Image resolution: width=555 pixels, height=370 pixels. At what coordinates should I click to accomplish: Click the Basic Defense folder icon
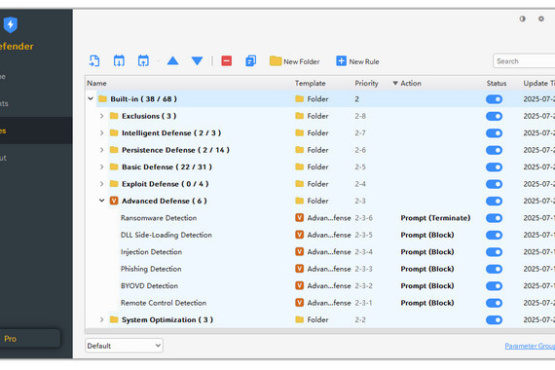(114, 167)
